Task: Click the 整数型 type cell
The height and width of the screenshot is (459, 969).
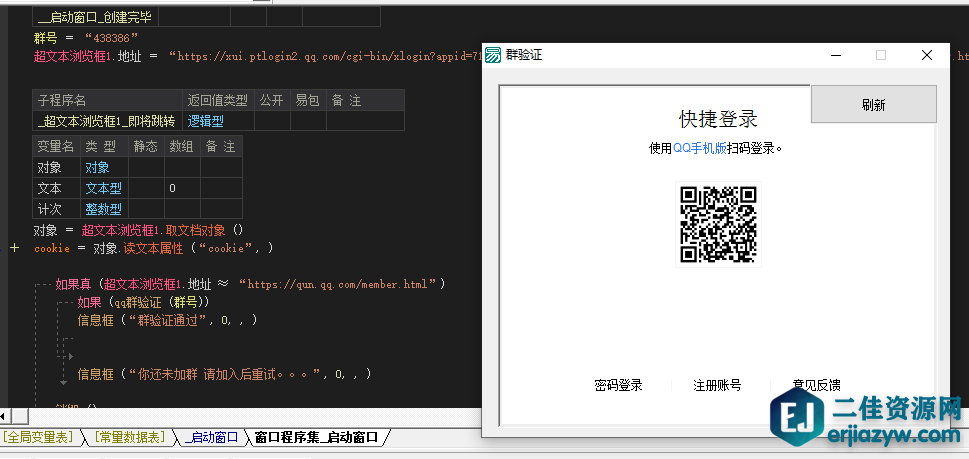Action: (104, 209)
